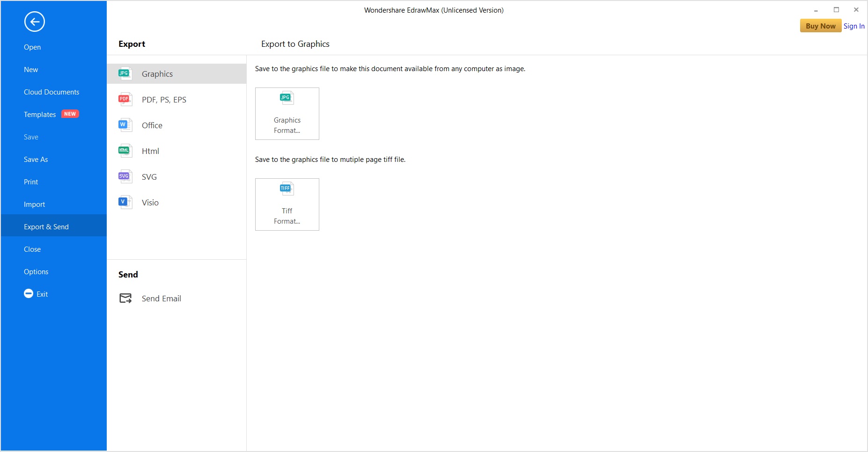The height and width of the screenshot is (452, 868).
Task: Select the PDF, PS, EPS export icon
Action: coord(124,99)
